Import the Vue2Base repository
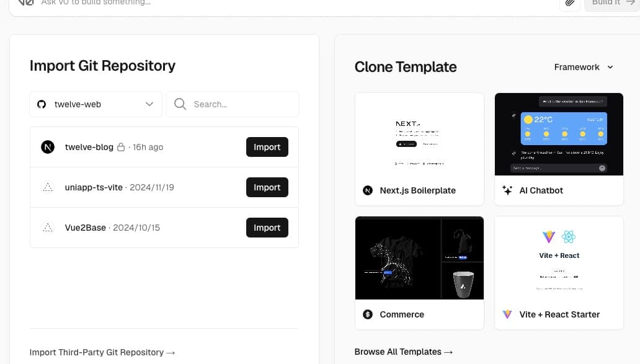The image size is (640, 364). point(267,228)
